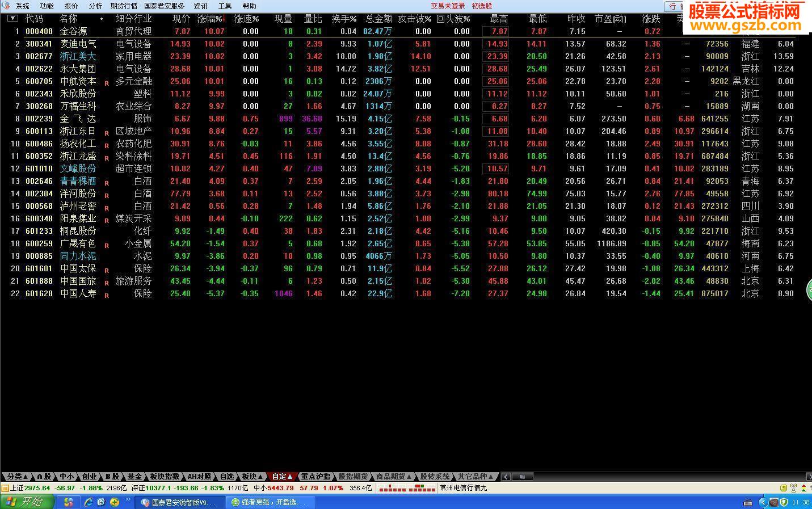This screenshot has height=509, width=812.
Task: Expand the 板块 tab dropdown
Action: (253, 477)
